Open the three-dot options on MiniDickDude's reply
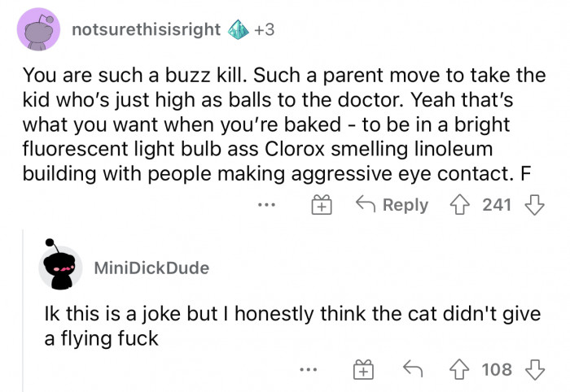 click(x=308, y=371)
